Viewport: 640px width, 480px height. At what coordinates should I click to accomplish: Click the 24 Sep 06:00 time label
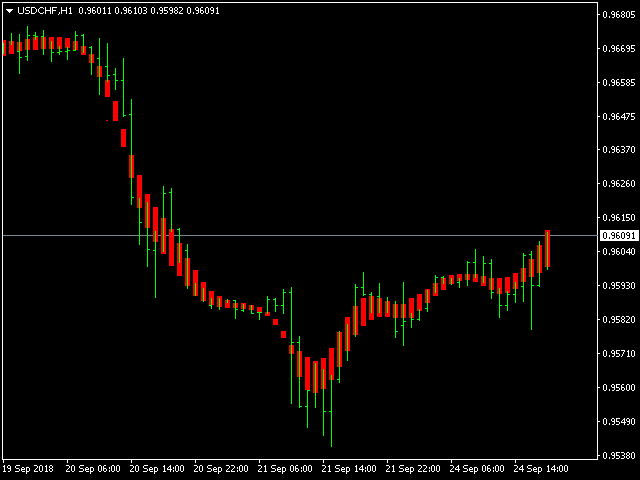tap(477, 469)
